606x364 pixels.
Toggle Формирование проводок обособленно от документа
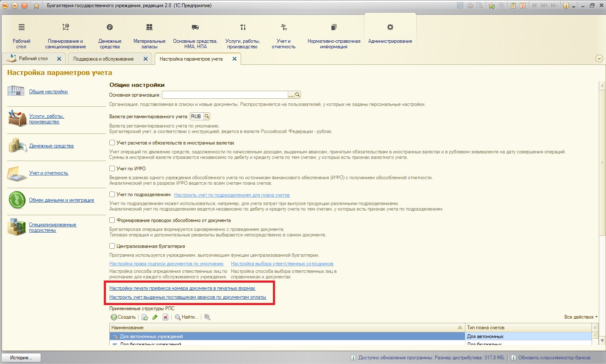112,220
